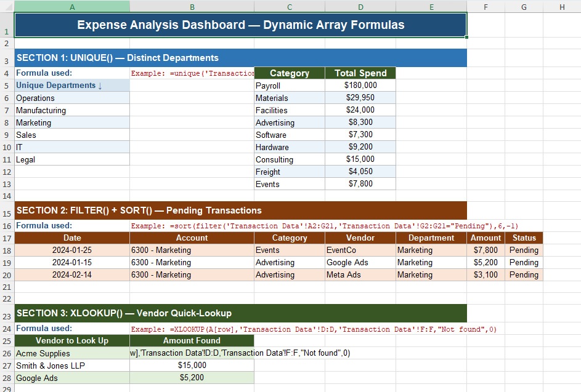
Task: Select the $24,000 cell
Action: coord(360,110)
